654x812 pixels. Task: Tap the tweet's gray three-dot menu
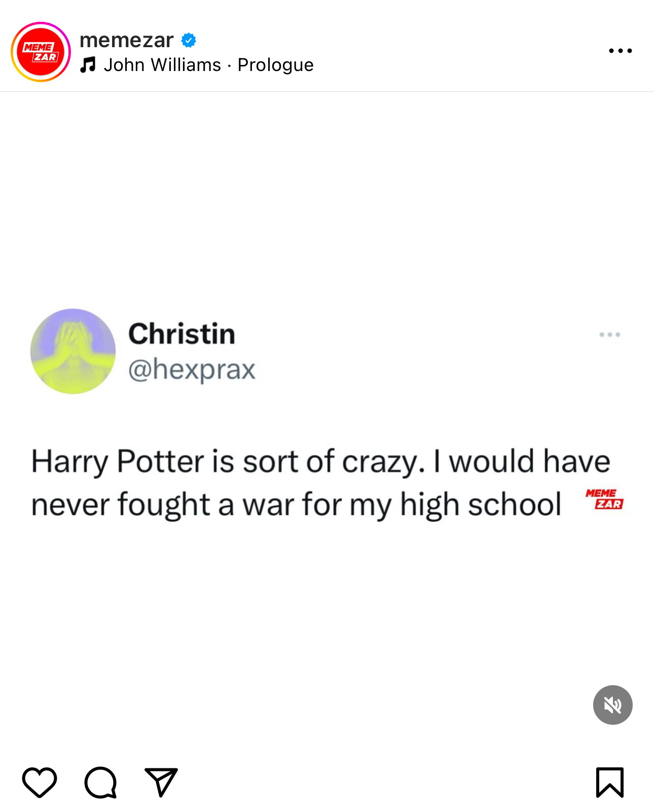[x=609, y=335]
